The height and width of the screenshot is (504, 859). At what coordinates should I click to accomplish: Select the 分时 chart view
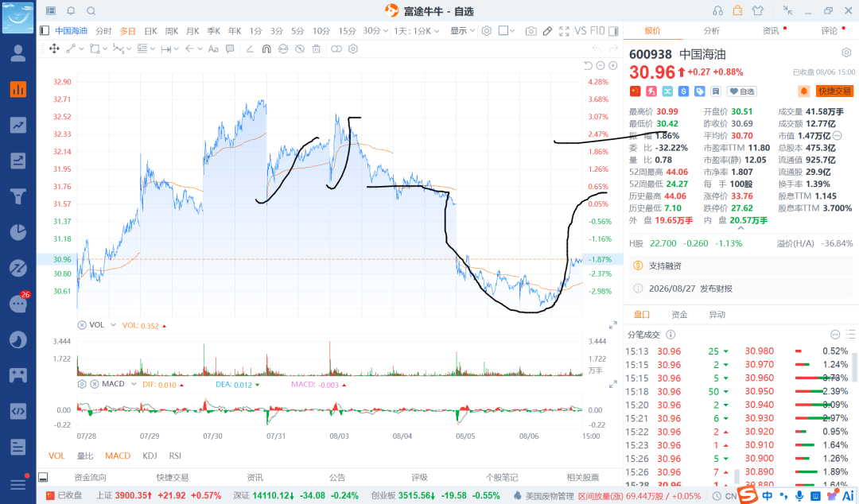[103, 31]
